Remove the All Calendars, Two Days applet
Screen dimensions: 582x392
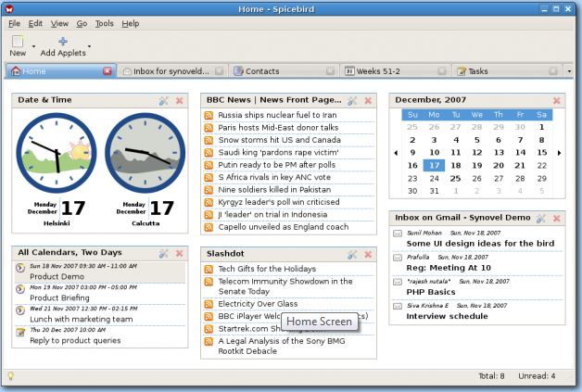[179, 254]
